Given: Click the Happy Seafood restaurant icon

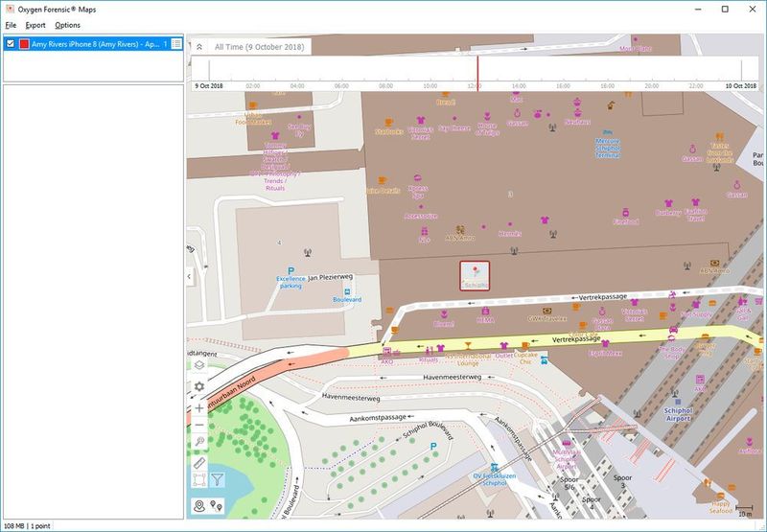Looking at the screenshot, I should coord(721,496).
